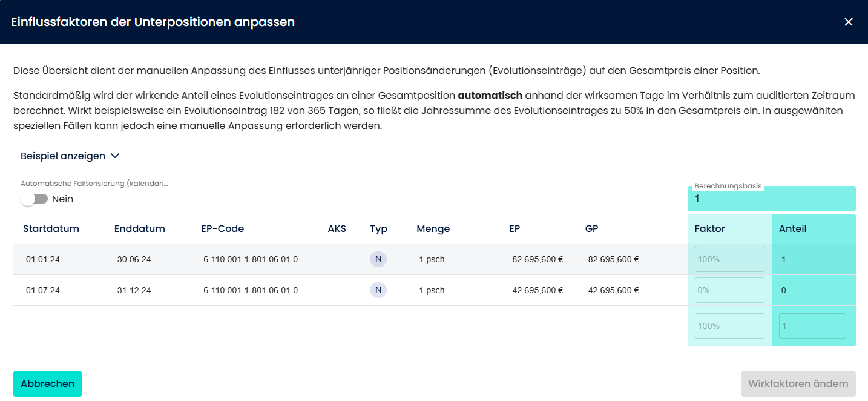Click the Startdatum column header

coord(51,228)
